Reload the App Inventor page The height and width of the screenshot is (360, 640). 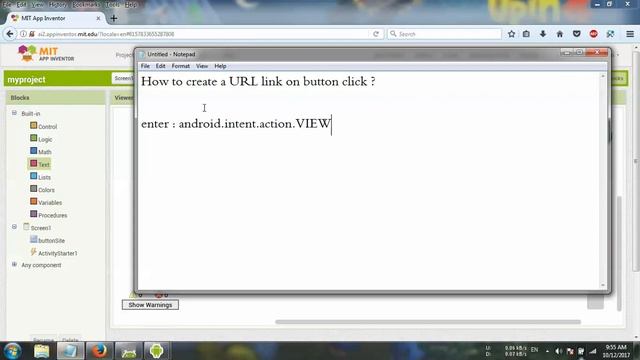[x=376, y=34]
